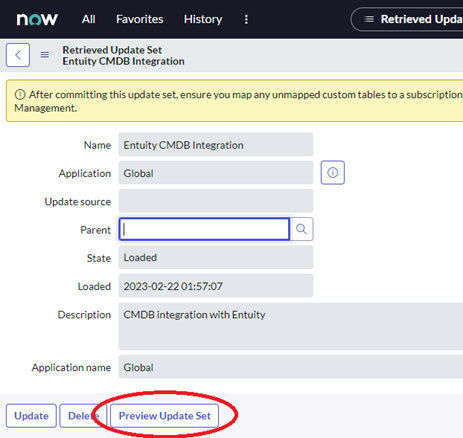Screen dimensions: 463x438
Task: Open the Favorites menu
Action: click(x=140, y=19)
